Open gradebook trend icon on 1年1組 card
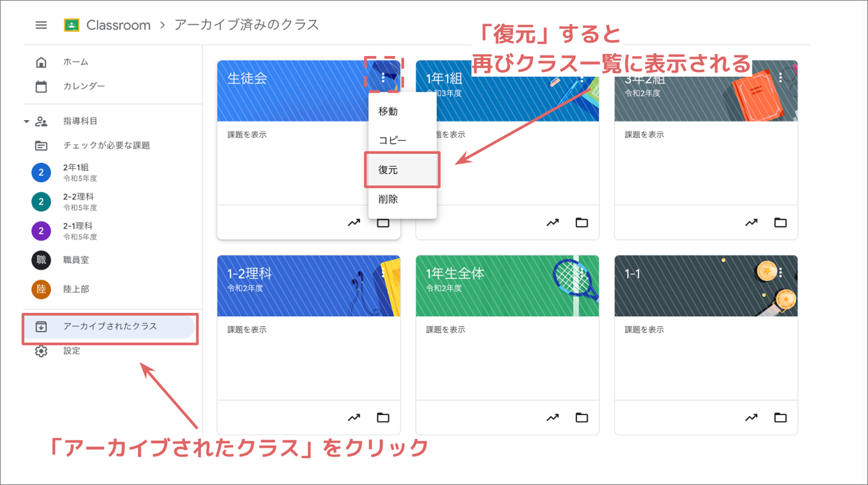The width and height of the screenshot is (868, 485). [553, 223]
